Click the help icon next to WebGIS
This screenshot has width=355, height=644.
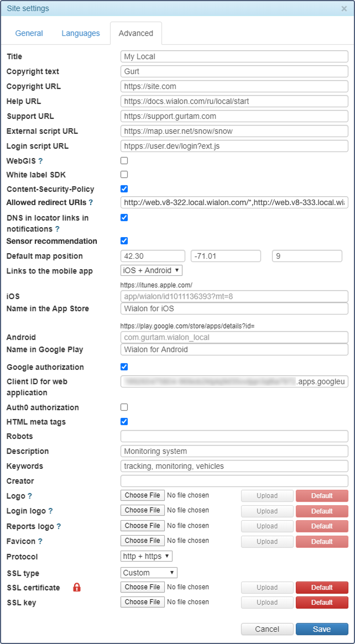pos(40,160)
